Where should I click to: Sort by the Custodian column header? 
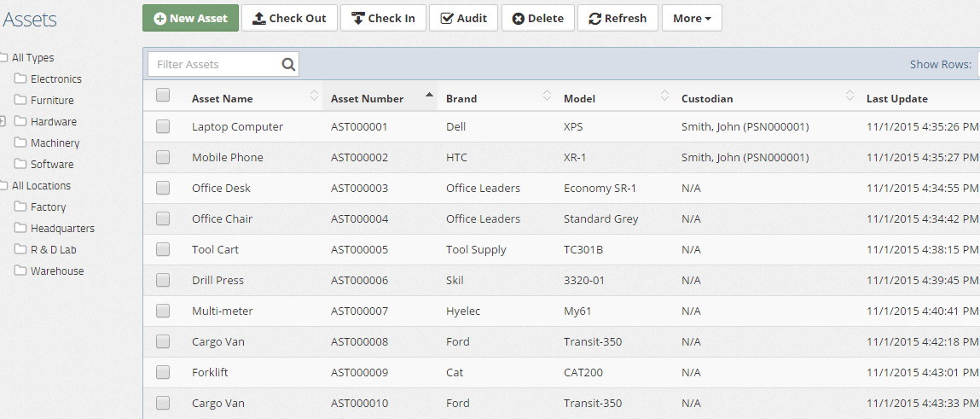707,99
